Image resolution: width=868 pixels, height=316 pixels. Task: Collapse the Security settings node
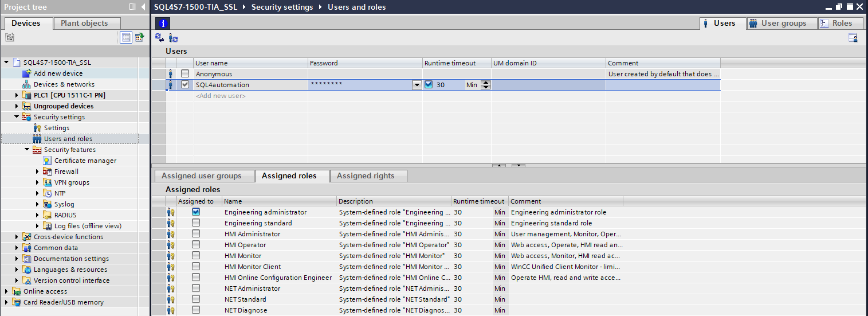tap(17, 117)
